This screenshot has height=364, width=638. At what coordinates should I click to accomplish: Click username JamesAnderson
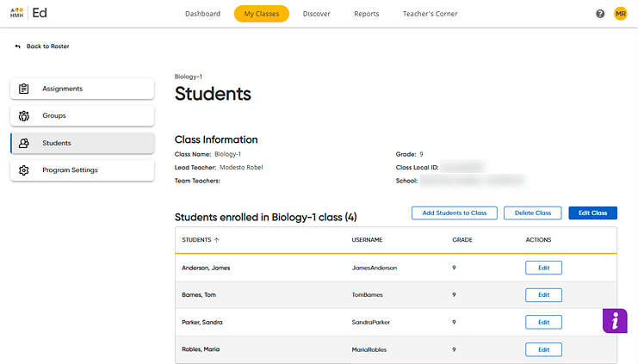[375, 268]
